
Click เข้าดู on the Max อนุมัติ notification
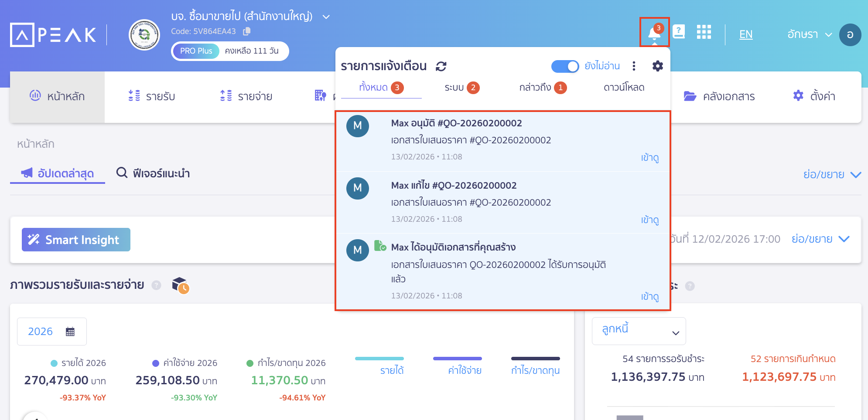pos(649,157)
